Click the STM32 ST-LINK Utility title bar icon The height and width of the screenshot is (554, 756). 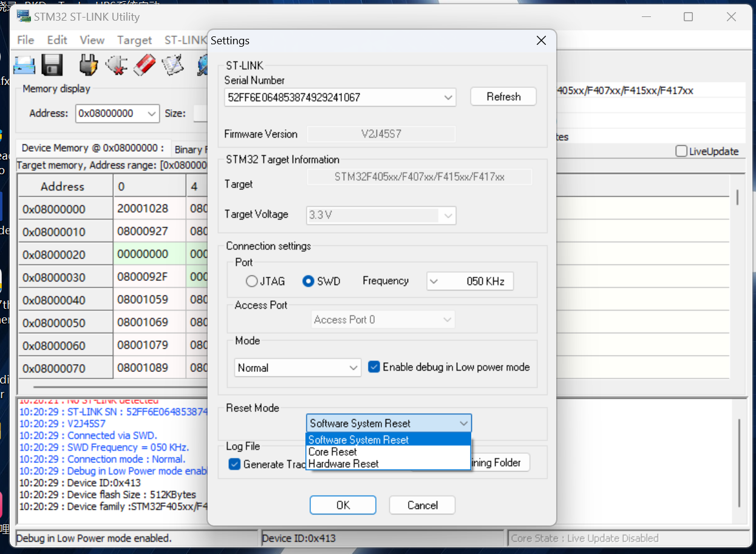tap(24, 16)
